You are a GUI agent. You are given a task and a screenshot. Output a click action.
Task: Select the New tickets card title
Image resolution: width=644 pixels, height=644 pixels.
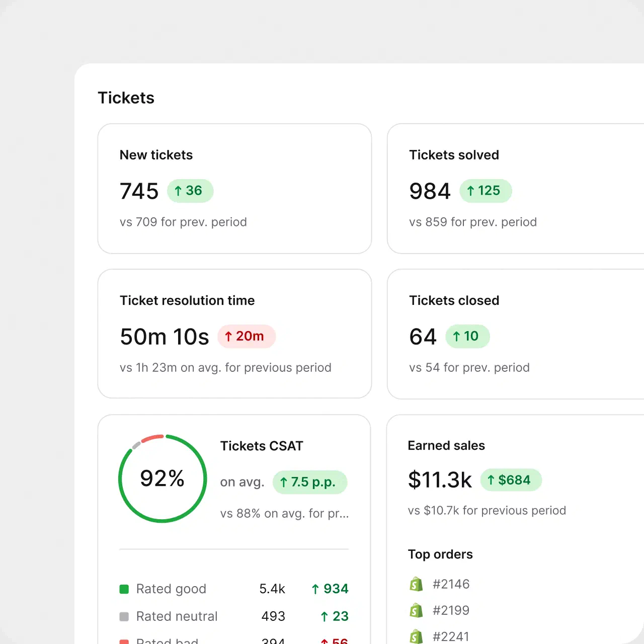(156, 155)
